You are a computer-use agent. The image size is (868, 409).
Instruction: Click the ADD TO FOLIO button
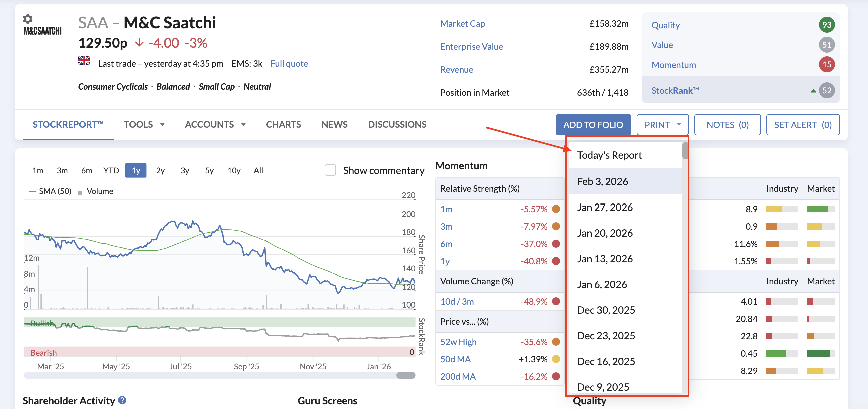click(593, 125)
